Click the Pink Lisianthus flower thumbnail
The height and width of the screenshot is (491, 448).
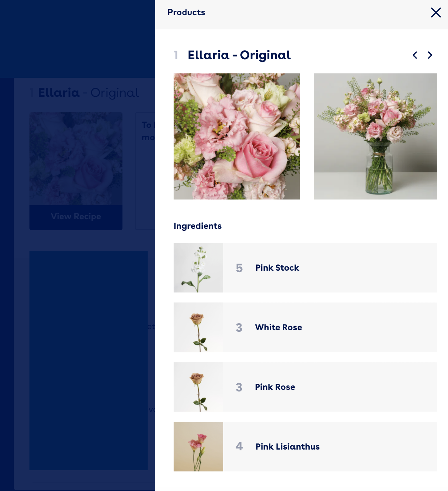click(x=198, y=446)
